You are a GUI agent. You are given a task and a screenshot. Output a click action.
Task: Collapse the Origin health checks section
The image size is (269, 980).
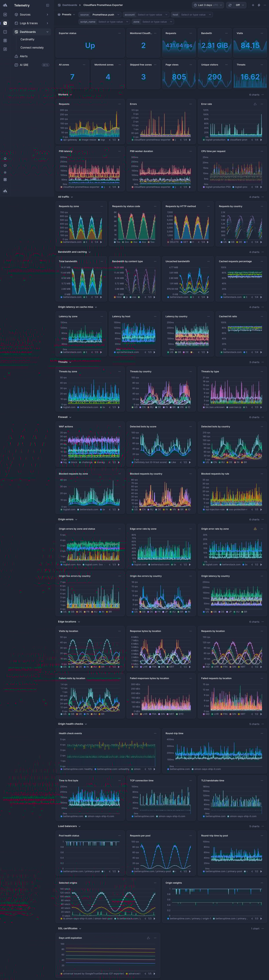click(72, 724)
